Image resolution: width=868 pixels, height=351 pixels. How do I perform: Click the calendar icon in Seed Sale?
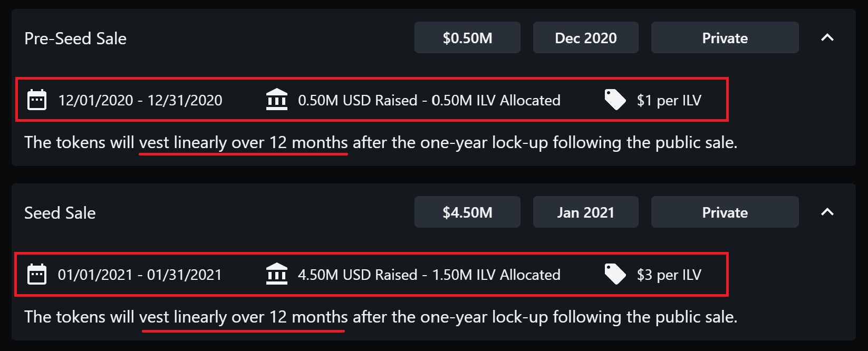[37, 274]
